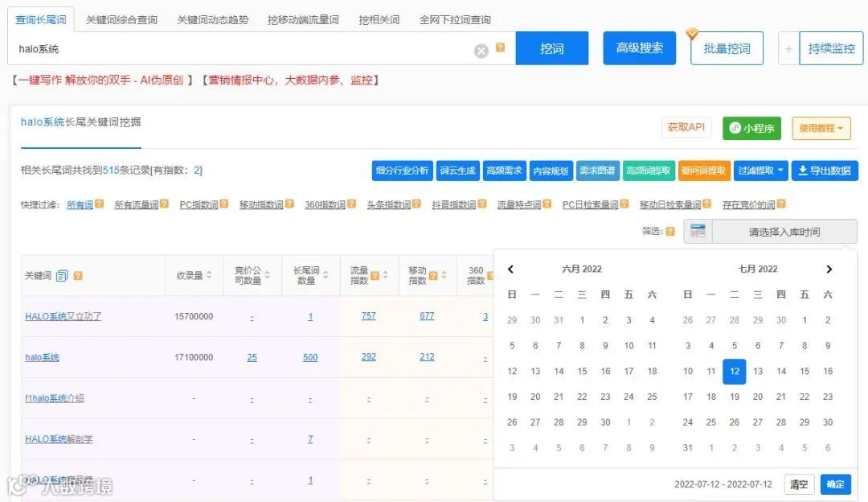The image size is (868, 502).
Task: Click help icon next to 移动日检索量词
Action: (706, 204)
